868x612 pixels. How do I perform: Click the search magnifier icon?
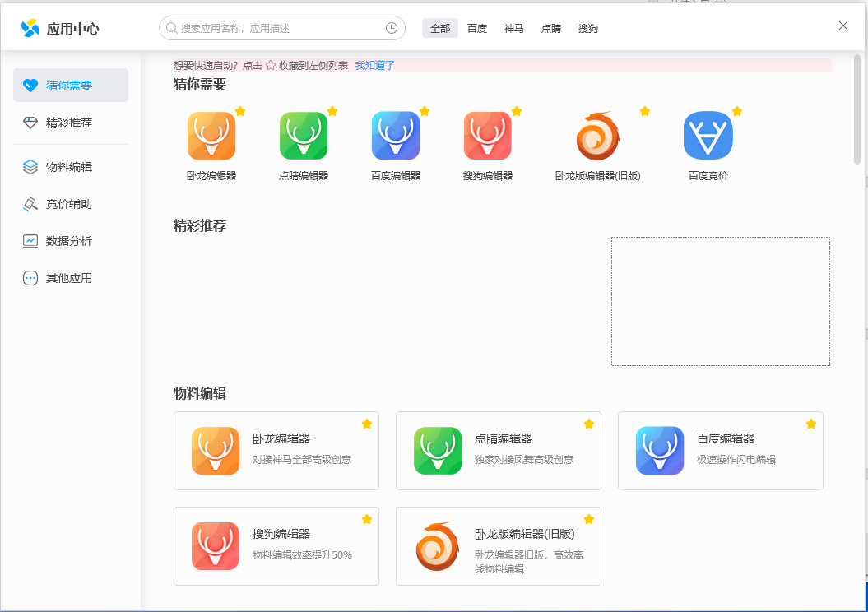pos(172,28)
